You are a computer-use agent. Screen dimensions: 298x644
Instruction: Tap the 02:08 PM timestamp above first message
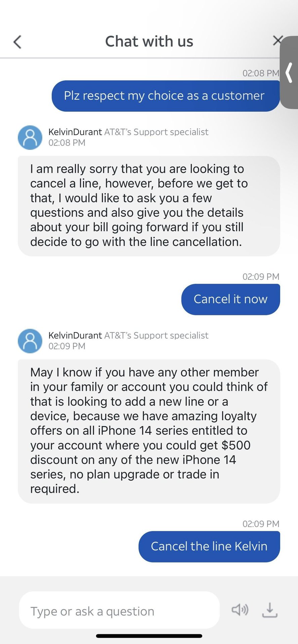tap(261, 73)
